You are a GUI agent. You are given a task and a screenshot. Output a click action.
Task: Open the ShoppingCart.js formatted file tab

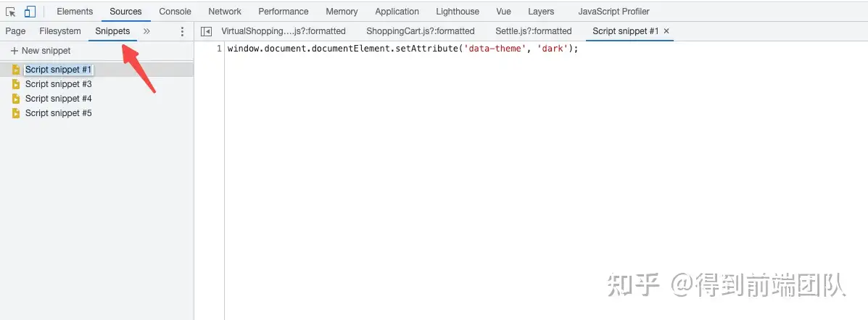pos(420,31)
